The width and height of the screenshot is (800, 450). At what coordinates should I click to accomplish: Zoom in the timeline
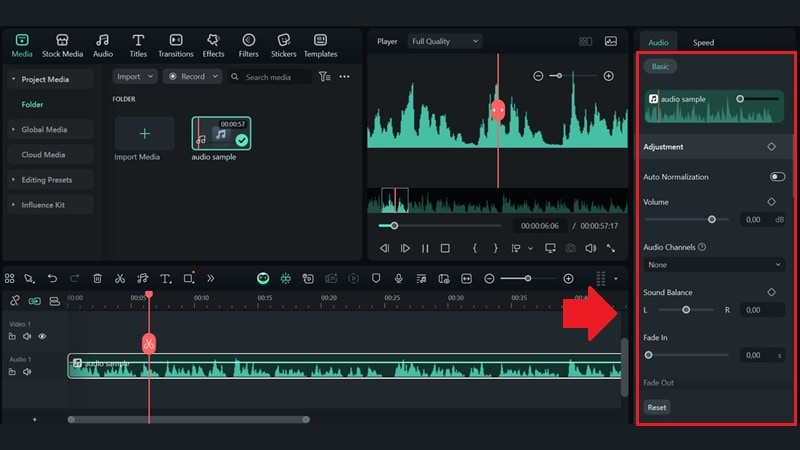click(568, 279)
